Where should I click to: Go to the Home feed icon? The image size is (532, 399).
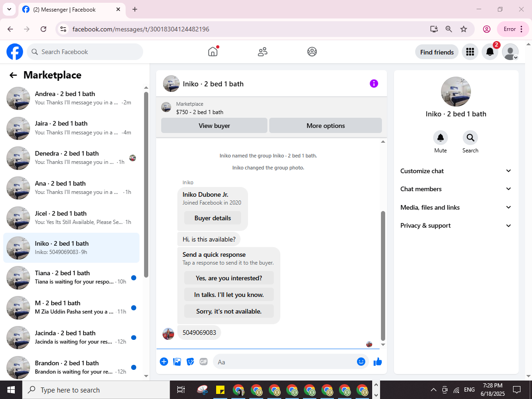(213, 52)
